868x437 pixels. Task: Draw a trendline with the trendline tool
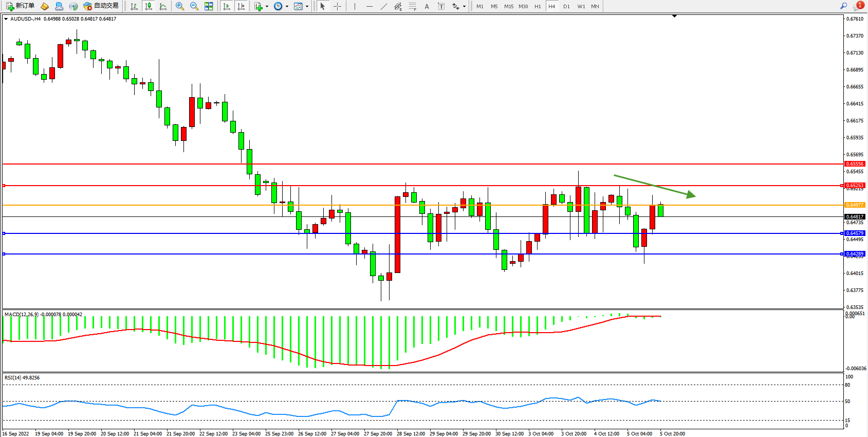[384, 6]
